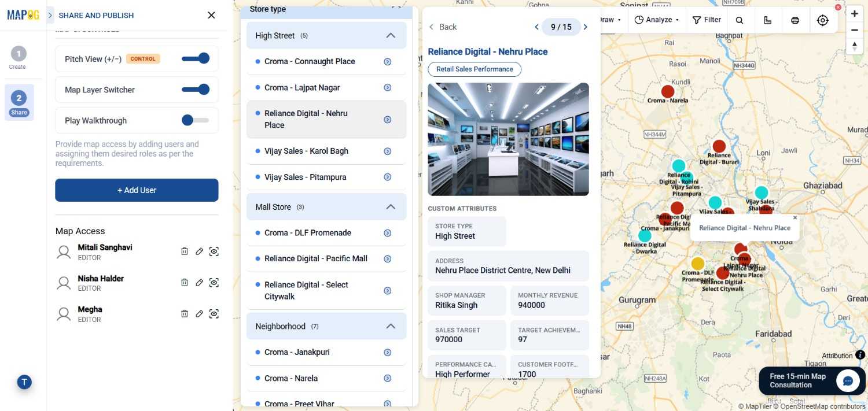
Task: Open the Analyze dropdown menu
Action: coord(657,20)
